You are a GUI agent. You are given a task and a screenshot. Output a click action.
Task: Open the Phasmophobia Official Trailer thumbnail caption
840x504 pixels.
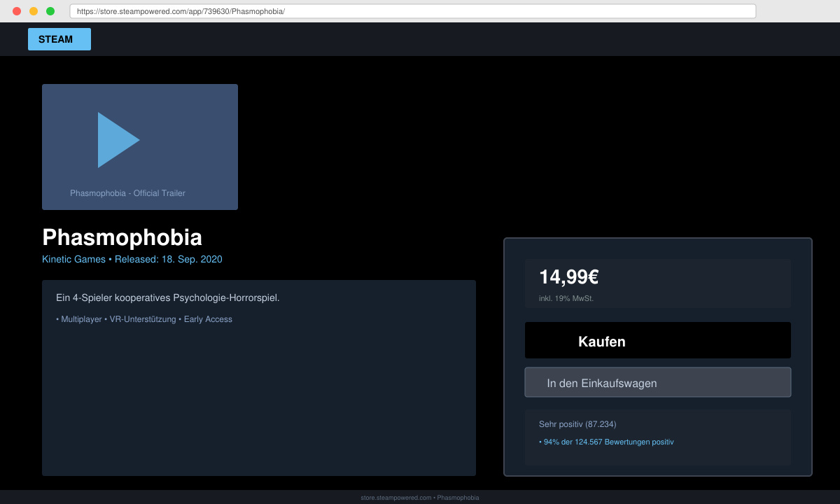127,193
